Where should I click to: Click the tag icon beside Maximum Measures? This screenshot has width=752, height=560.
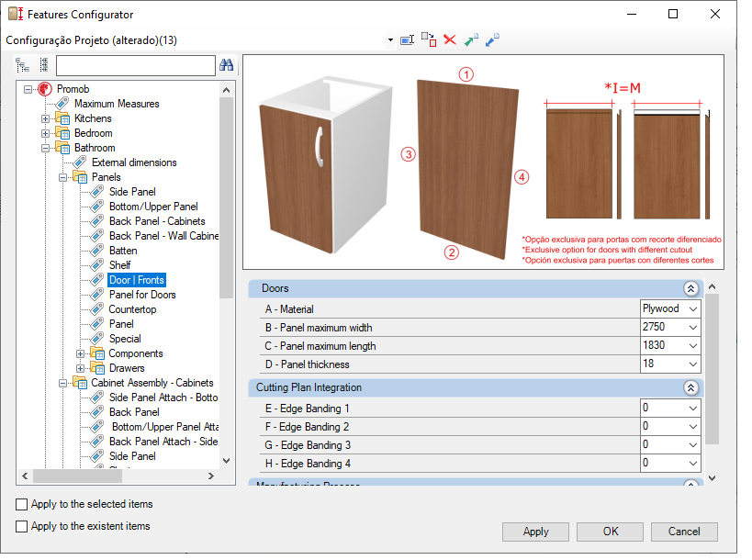tap(62, 104)
